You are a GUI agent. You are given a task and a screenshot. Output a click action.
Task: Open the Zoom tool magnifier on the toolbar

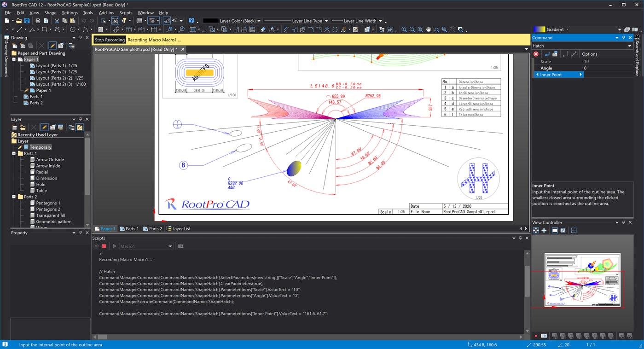click(x=404, y=29)
